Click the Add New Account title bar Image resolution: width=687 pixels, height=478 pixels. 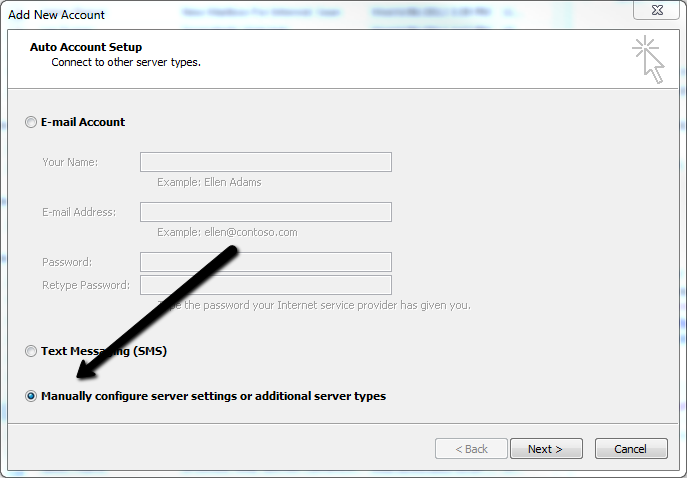300,14
